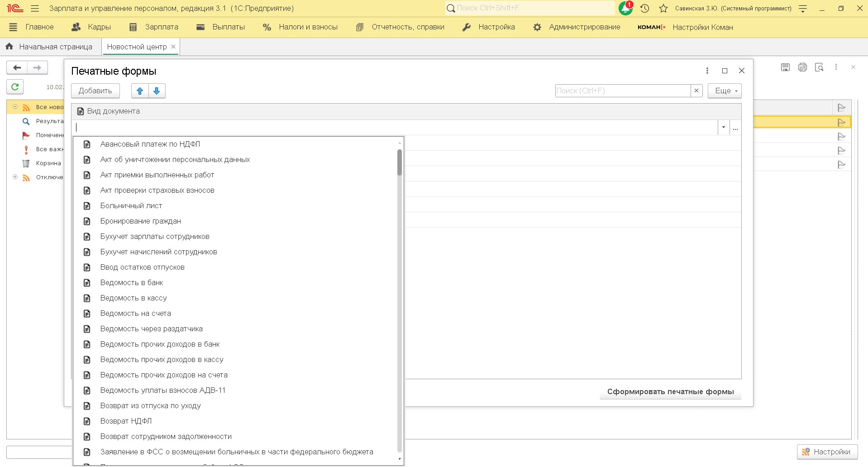The image size is (868, 467).
Task: Open the document type dropdown arrow
Action: (x=723, y=128)
